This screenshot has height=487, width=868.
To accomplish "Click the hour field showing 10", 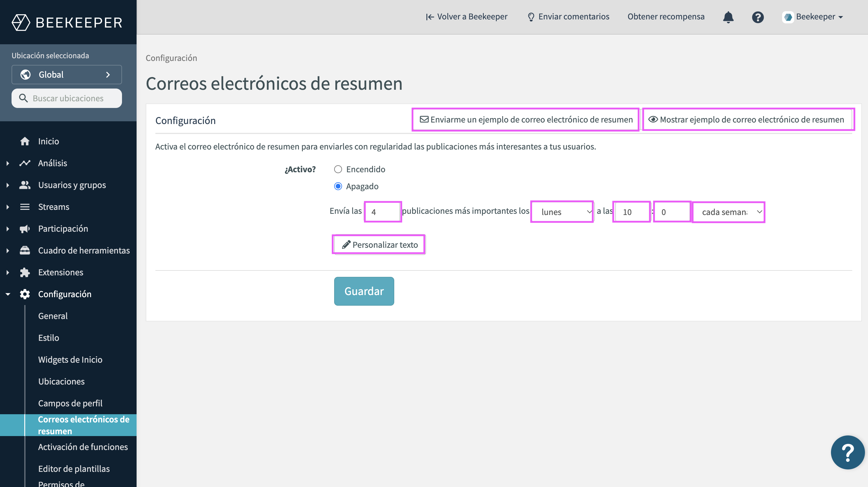I will (x=632, y=212).
